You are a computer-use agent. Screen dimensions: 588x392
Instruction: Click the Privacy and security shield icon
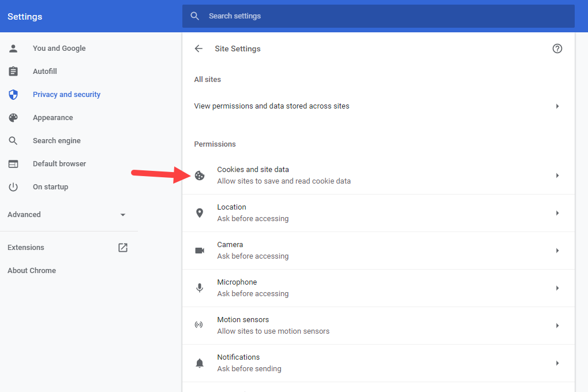[13, 94]
